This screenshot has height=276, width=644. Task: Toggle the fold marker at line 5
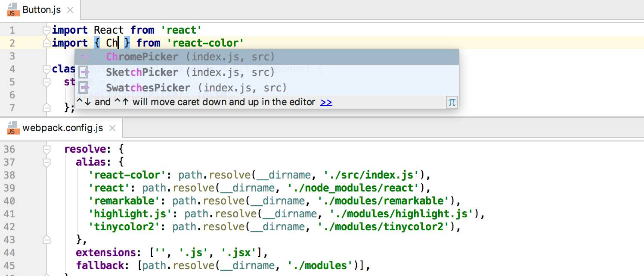(46, 82)
